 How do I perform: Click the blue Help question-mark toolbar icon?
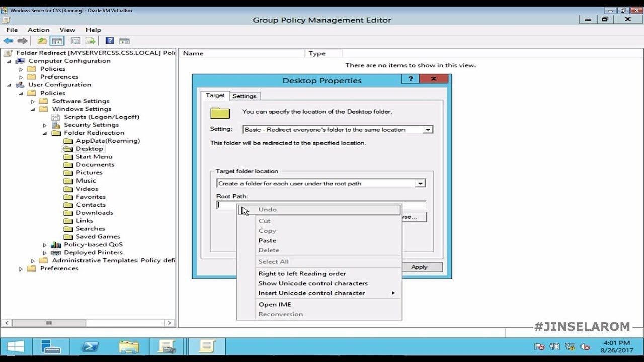(x=110, y=41)
